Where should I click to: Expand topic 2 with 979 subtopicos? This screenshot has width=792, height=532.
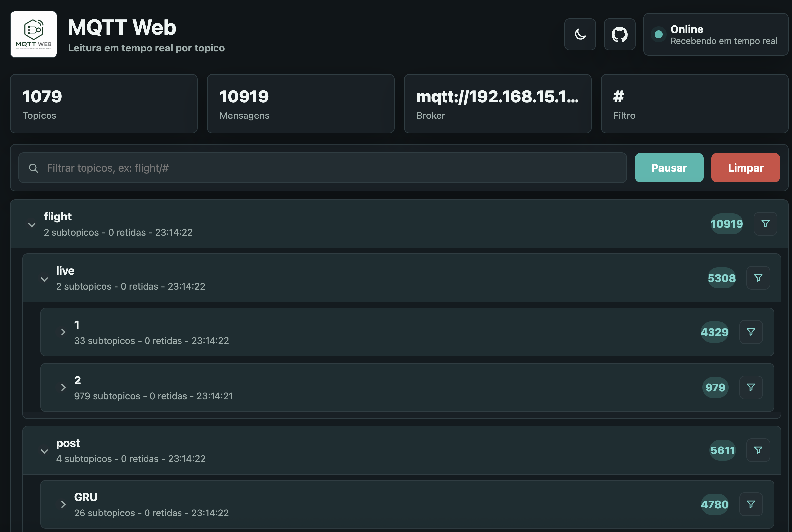(x=63, y=387)
